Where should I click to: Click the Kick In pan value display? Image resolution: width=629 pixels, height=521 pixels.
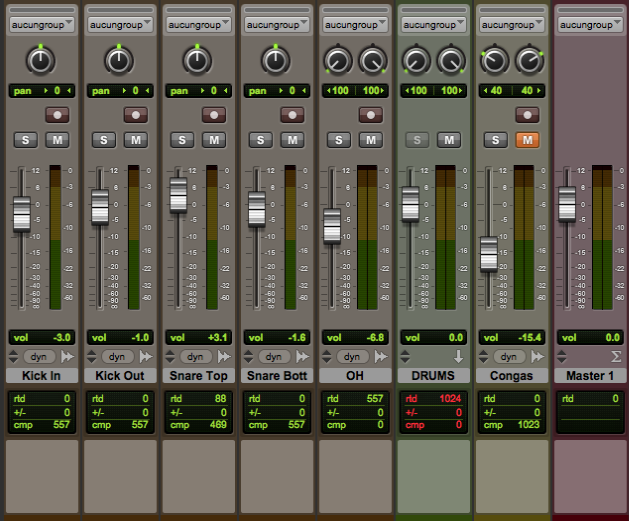point(42,91)
